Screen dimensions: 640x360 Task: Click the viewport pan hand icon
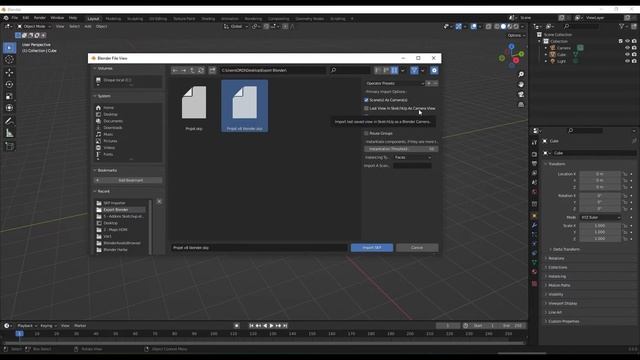point(521,84)
